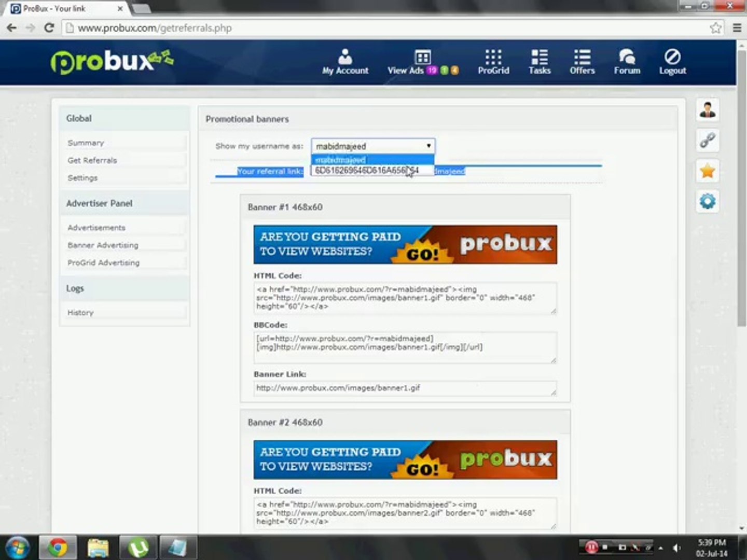This screenshot has height=560, width=747.
Task: Select the 'mabidmajeed' dropdown option
Action: point(372,160)
